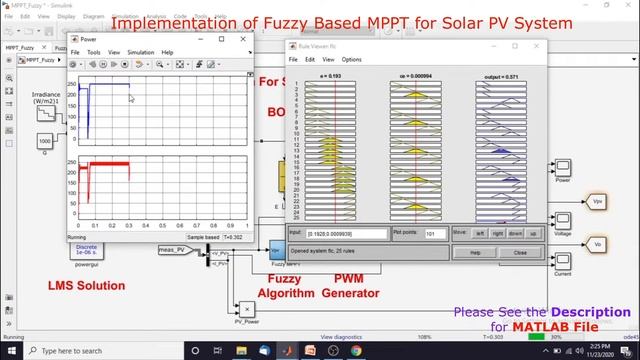
Task: Click hide/show model browser icon in Simulink
Action: (x=9, y=60)
